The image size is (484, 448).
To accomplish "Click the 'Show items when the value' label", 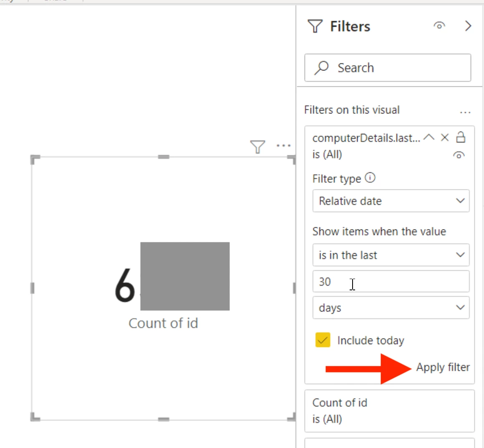I will point(379,232).
